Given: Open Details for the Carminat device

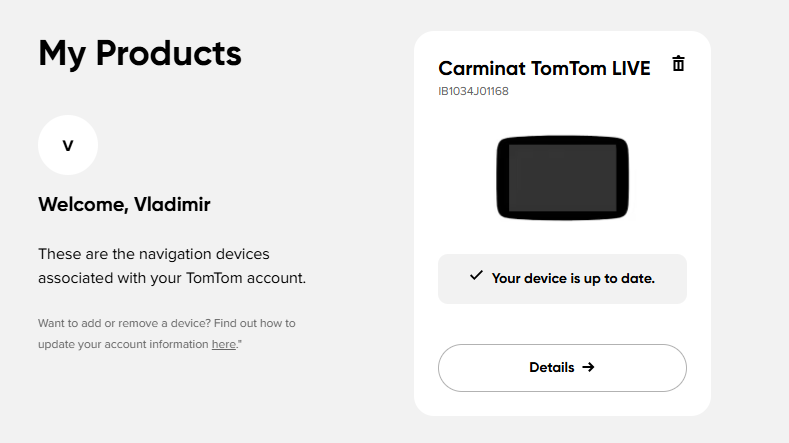Looking at the screenshot, I should (562, 367).
